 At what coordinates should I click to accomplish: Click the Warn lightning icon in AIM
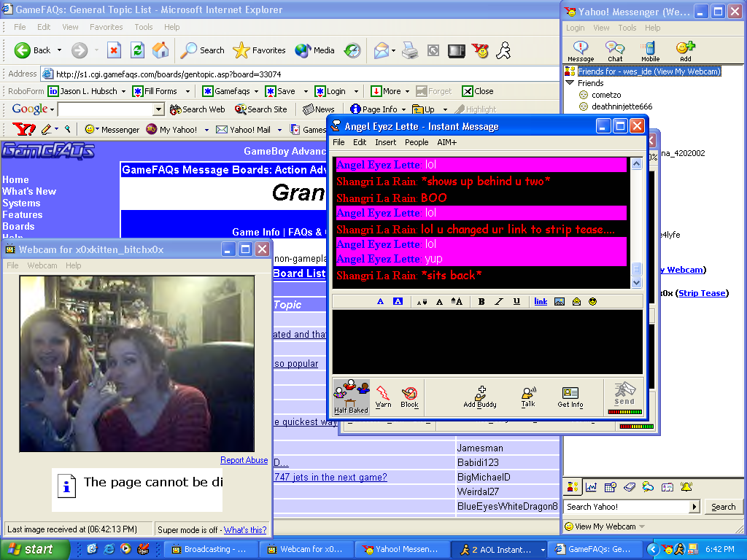coord(383,396)
